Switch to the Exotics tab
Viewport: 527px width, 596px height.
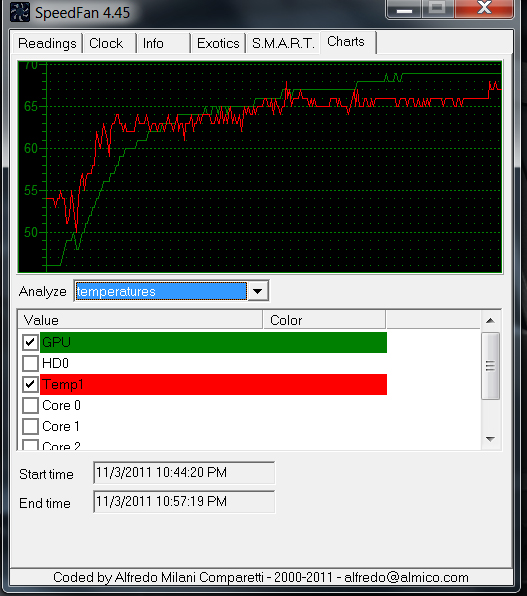pos(218,43)
